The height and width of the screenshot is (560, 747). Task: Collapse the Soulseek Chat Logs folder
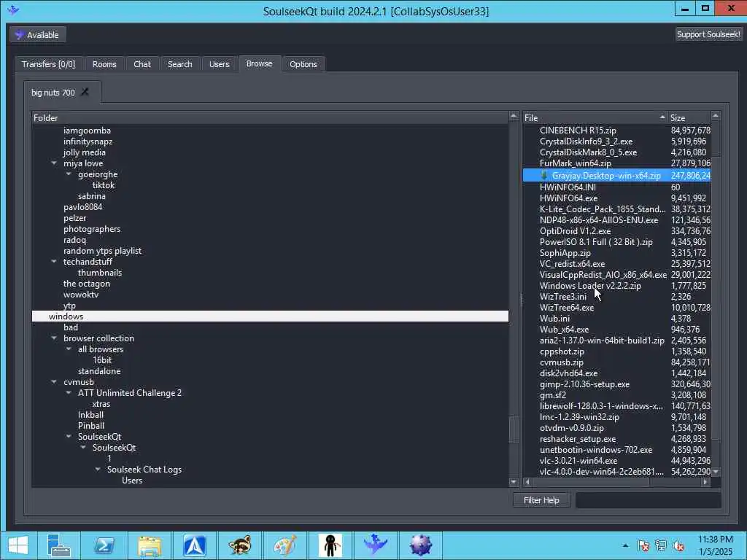click(x=98, y=470)
